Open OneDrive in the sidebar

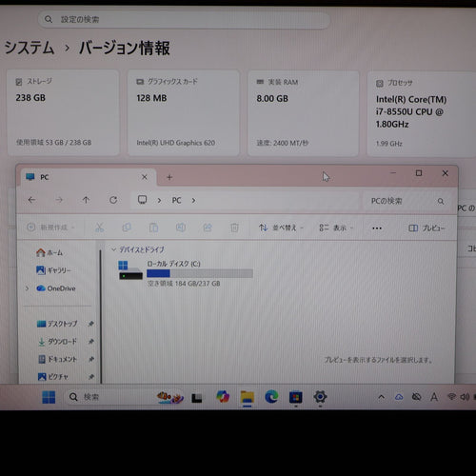(56, 288)
